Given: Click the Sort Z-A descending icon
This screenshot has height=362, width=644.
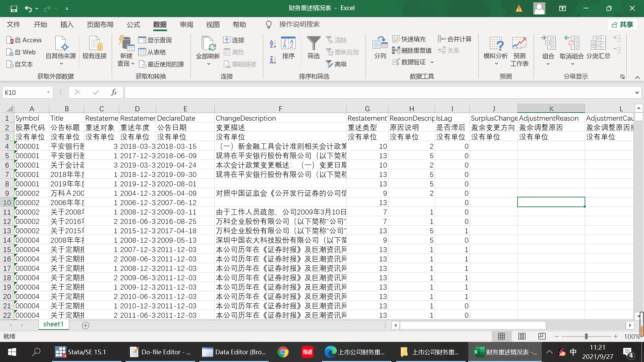Looking at the screenshot, I should [273, 60].
